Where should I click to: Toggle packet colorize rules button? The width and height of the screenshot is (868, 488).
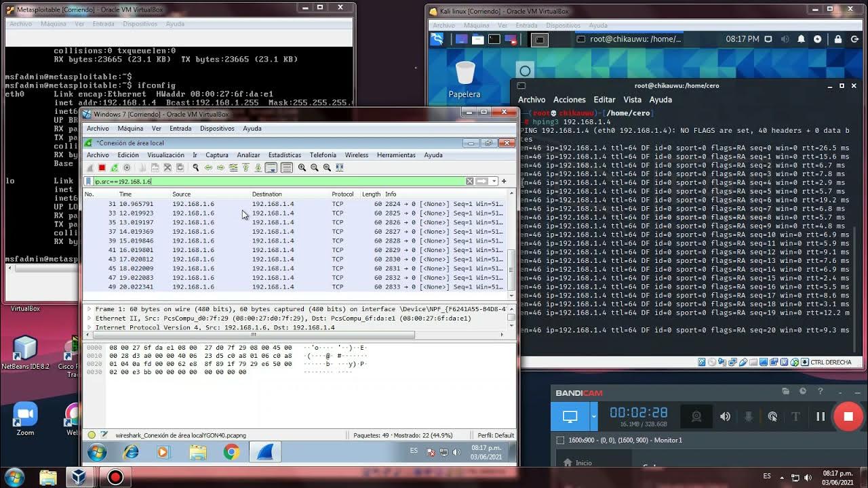click(x=286, y=167)
